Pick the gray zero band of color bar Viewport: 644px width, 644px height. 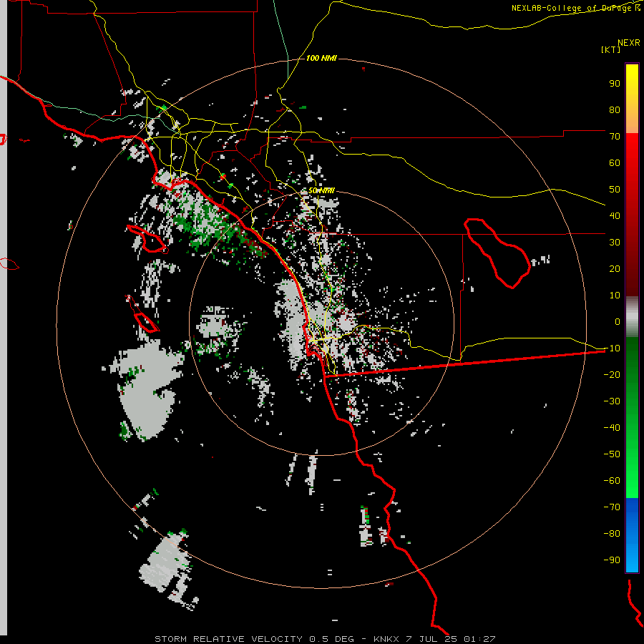(x=632, y=317)
